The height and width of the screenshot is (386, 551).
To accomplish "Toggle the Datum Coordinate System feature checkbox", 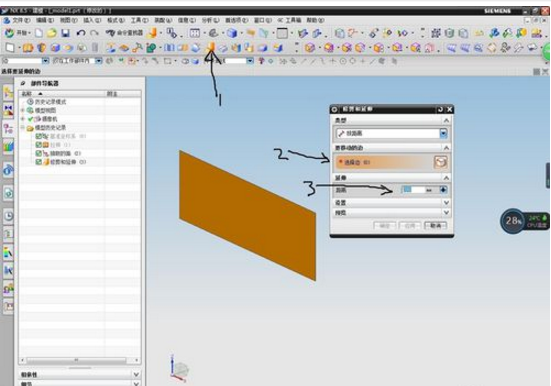I will 39,136.
